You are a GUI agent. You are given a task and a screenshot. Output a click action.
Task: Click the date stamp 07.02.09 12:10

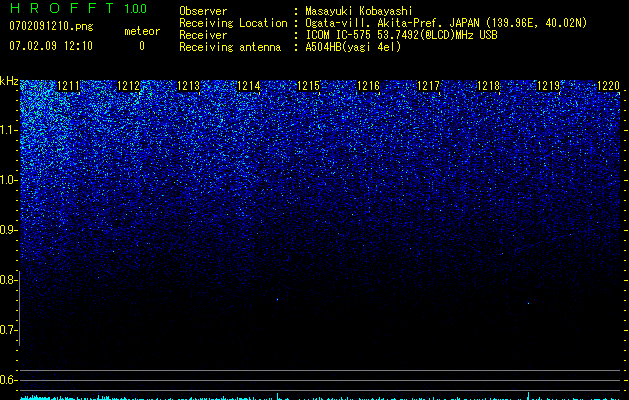click(x=51, y=46)
